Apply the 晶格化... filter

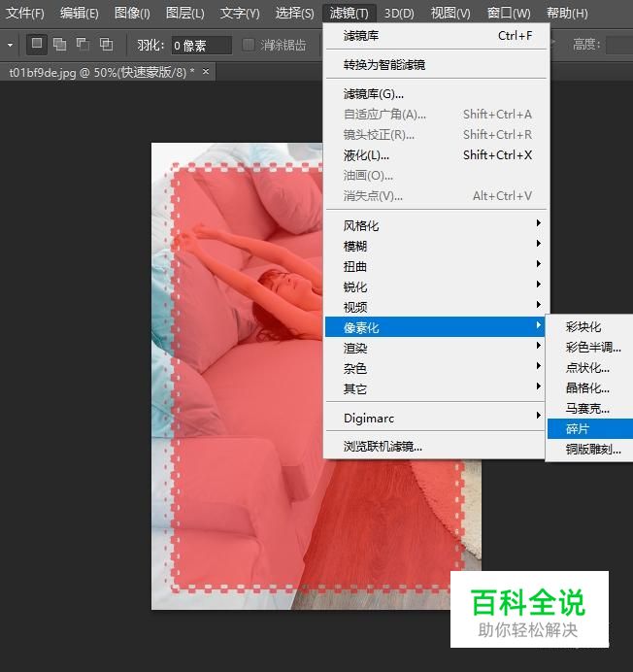(590, 387)
